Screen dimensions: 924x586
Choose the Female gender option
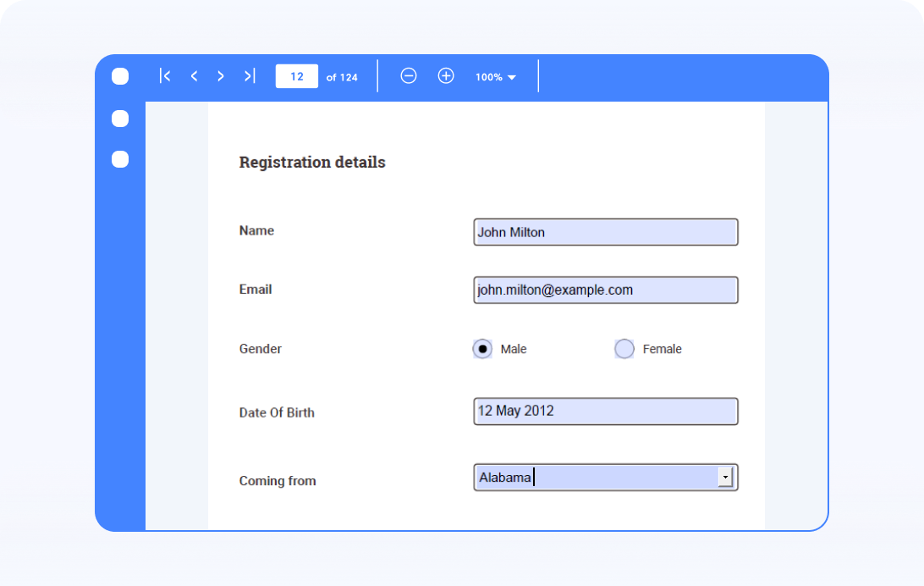pos(624,348)
